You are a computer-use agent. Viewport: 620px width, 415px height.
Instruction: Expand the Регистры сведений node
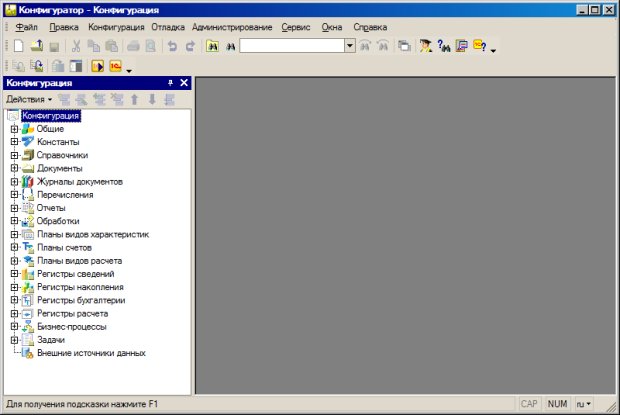14,274
